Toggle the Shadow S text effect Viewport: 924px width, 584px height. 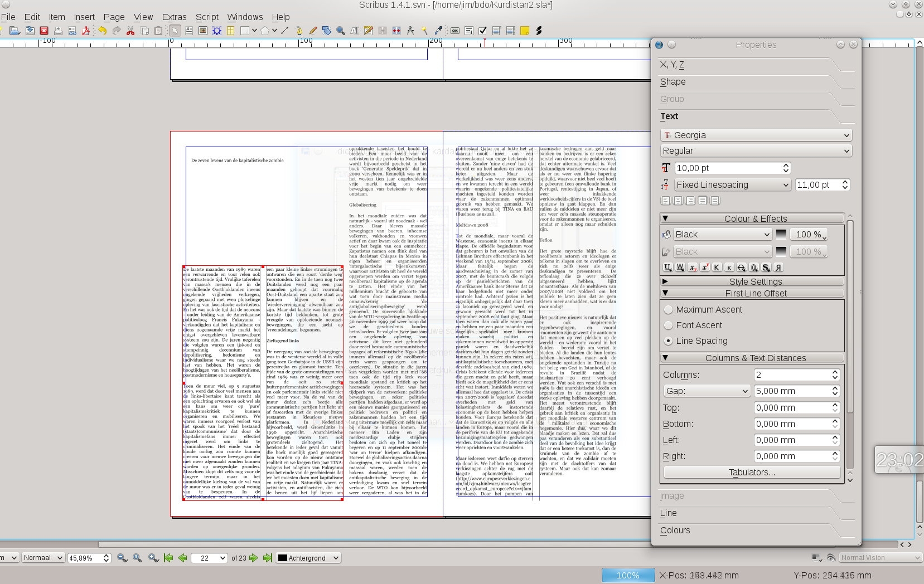point(766,267)
